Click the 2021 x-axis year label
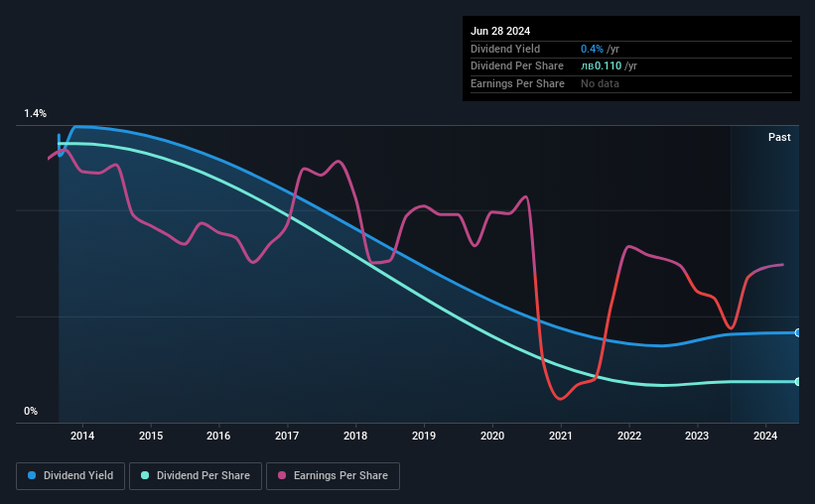 (x=560, y=436)
